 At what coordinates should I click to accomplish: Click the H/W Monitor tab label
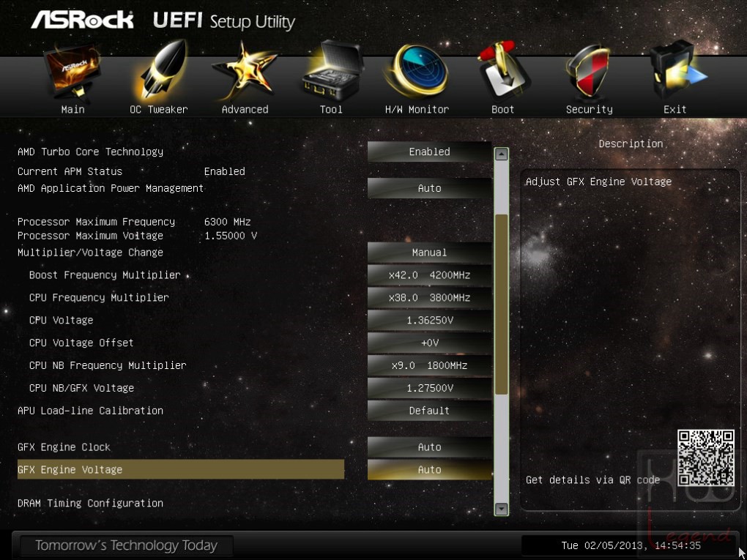pos(417,110)
